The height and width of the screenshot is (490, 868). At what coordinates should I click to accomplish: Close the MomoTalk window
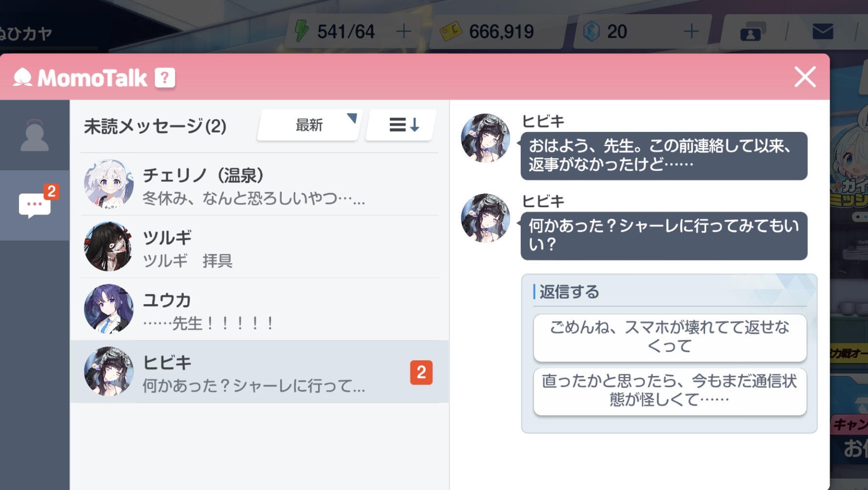coord(805,77)
